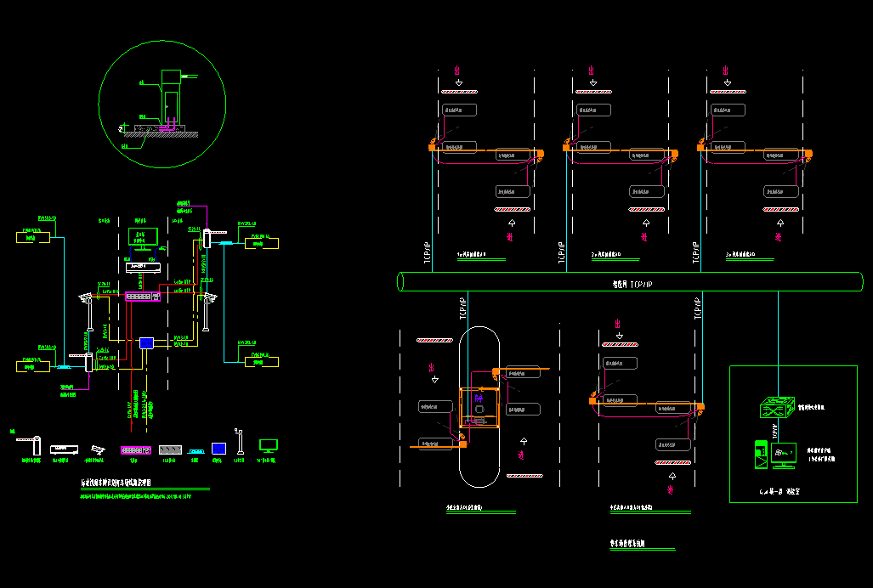Click the blue box symbol in the legend

tap(218, 448)
